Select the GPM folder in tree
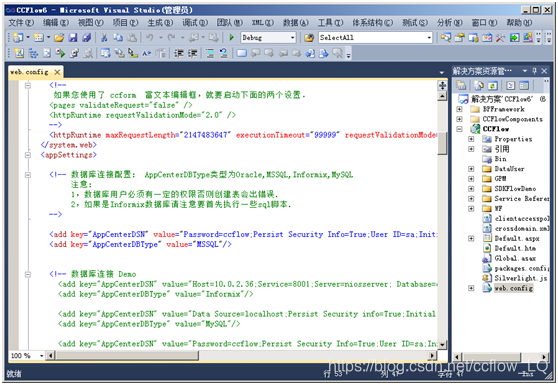558x385 pixels. (x=500, y=179)
